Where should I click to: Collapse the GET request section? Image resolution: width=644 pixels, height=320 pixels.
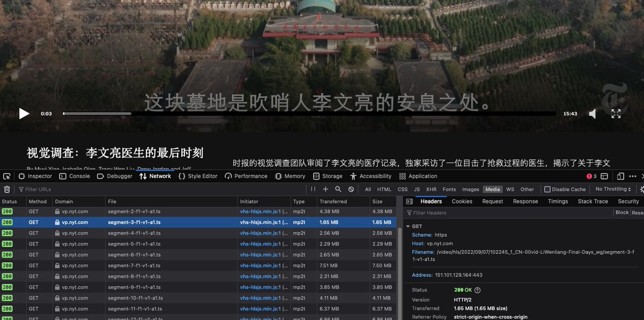pyautogui.click(x=408, y=227)
